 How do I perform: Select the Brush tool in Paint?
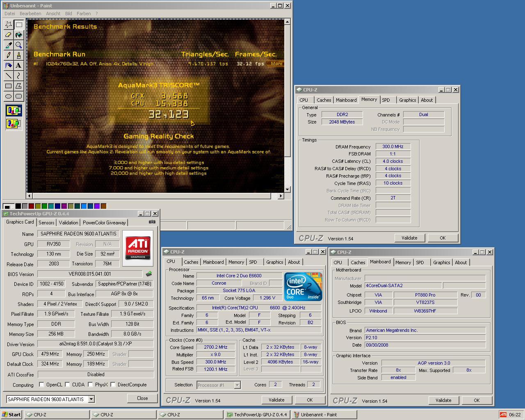[19, 55]
